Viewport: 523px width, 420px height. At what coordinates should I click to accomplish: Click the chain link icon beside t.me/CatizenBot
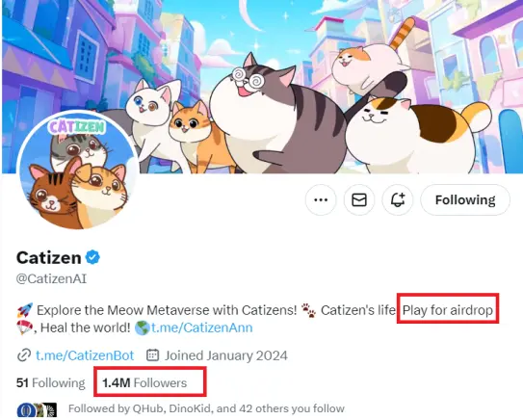click(24, 355)
